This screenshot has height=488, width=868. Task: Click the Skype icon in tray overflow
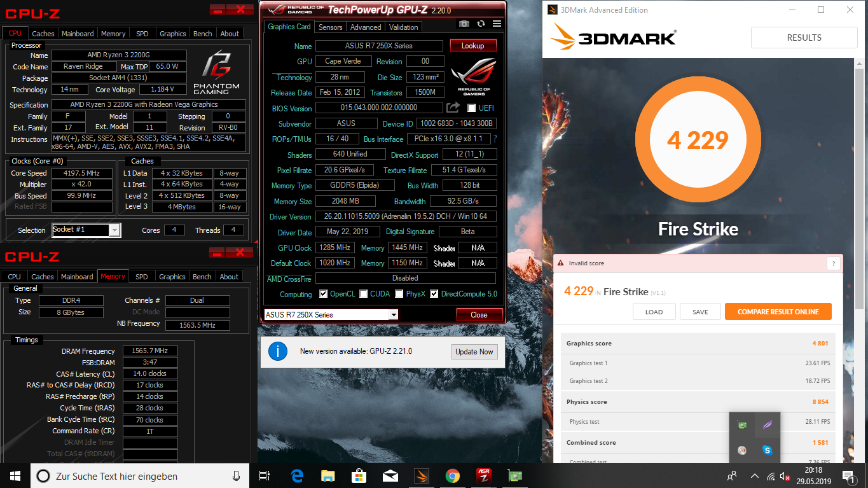click(x=768, y=450)
